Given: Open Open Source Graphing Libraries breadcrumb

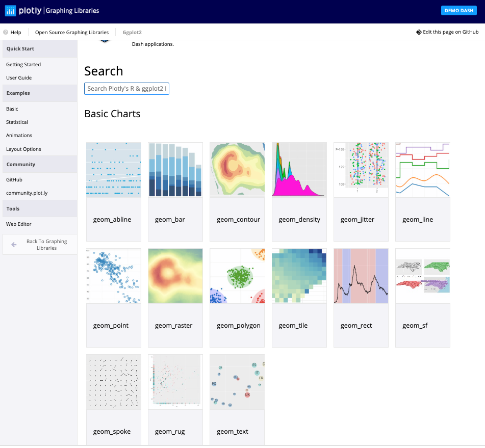Looking at the screenshot, I should 72,32.
